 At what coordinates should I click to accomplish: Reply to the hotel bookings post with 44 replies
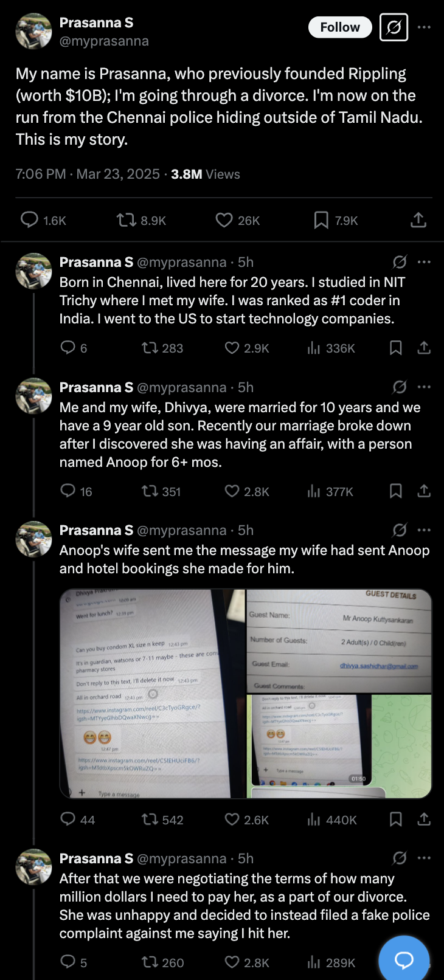point(68,820)
